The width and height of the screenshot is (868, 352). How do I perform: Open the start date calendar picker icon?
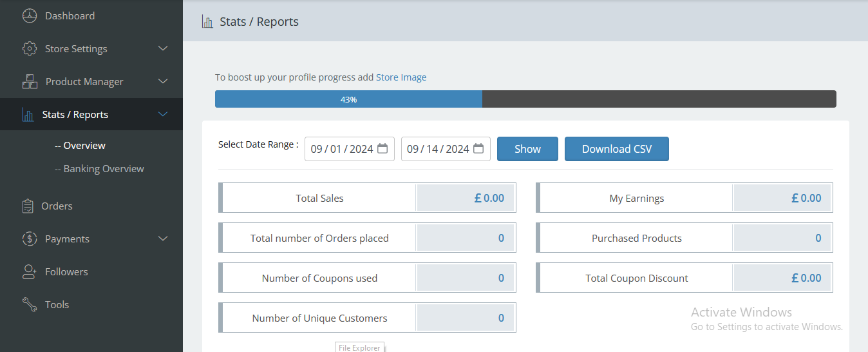pyautogui.click(x=382, y=149)
